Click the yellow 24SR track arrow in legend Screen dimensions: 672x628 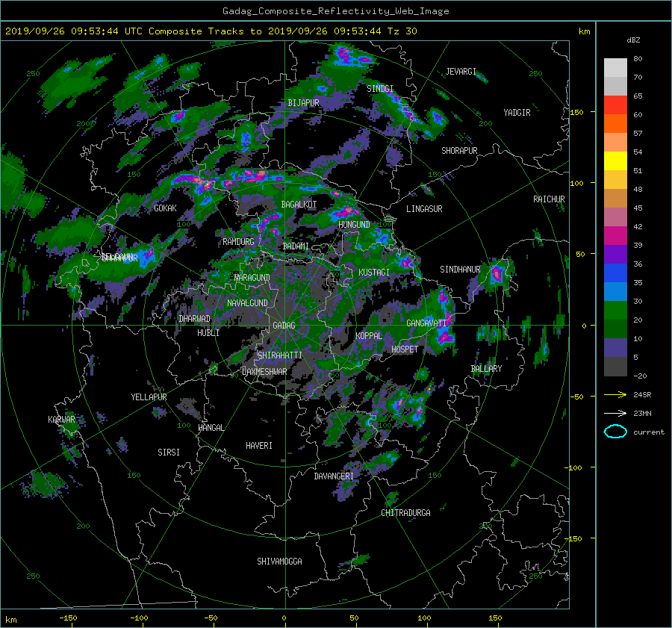(x=615, y=394)
